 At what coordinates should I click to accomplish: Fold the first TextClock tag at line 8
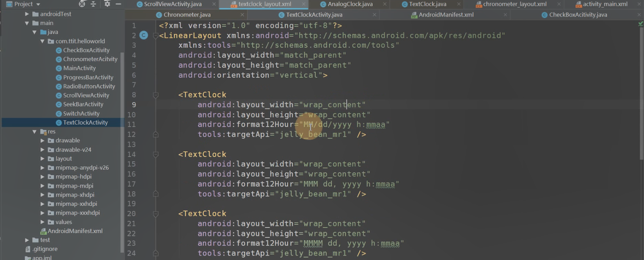155,95
